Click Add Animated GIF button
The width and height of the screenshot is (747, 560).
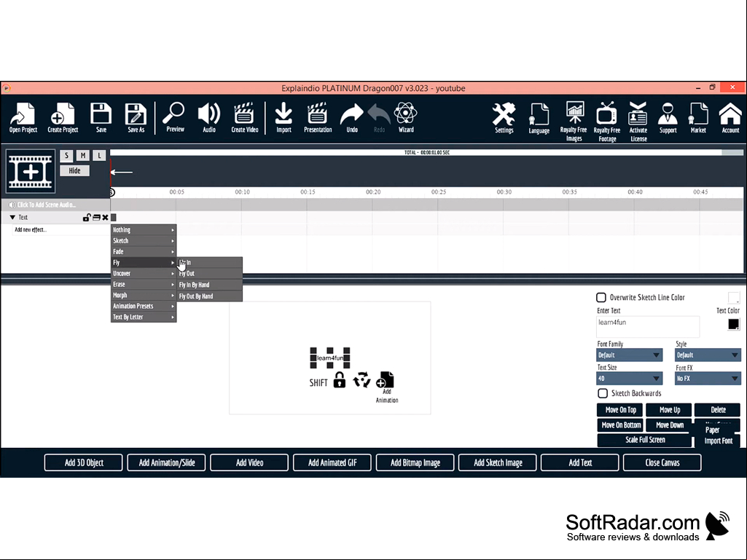(332, 463)
